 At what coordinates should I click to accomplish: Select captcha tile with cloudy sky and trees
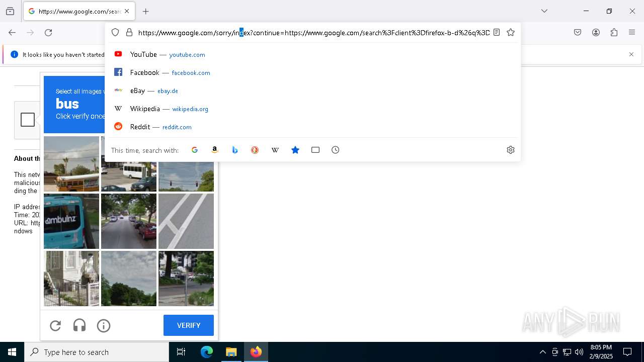tap(129, 279)
